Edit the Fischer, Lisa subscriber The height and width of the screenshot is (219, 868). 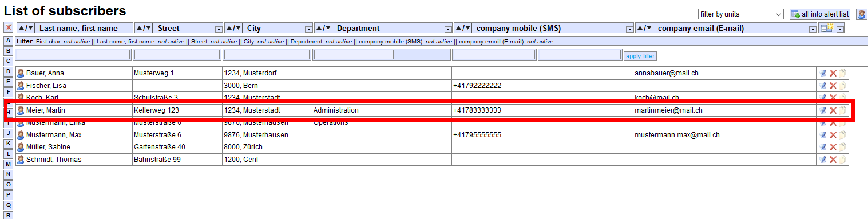tap(823, 86)
